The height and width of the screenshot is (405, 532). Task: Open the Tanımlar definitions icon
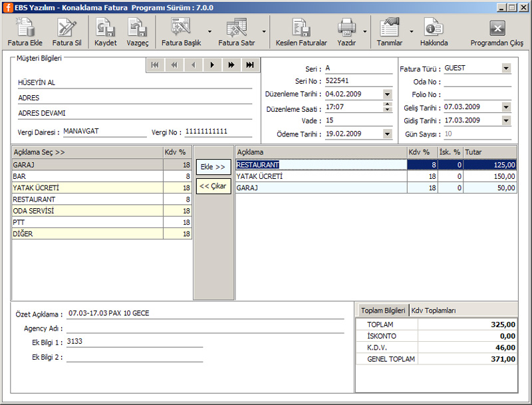coord(389,31)
